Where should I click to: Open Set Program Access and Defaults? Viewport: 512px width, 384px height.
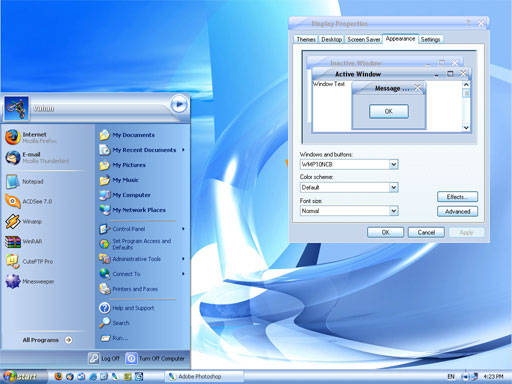tap(135, 244)
